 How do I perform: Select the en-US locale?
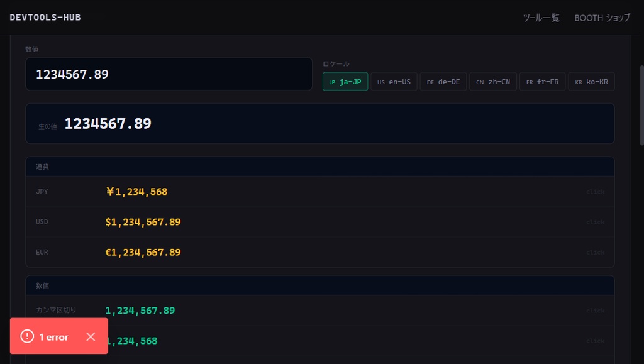click(394, 82)
